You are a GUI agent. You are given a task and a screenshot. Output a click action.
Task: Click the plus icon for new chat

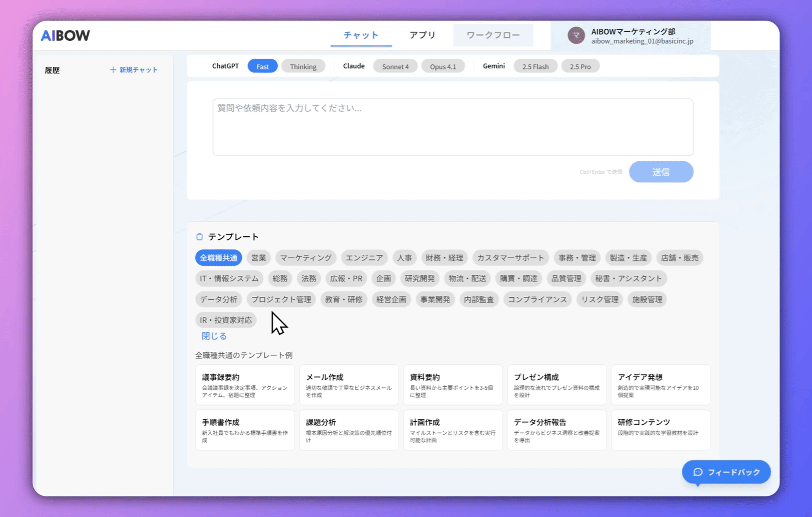pyautogui.click(x=113, y=70)
